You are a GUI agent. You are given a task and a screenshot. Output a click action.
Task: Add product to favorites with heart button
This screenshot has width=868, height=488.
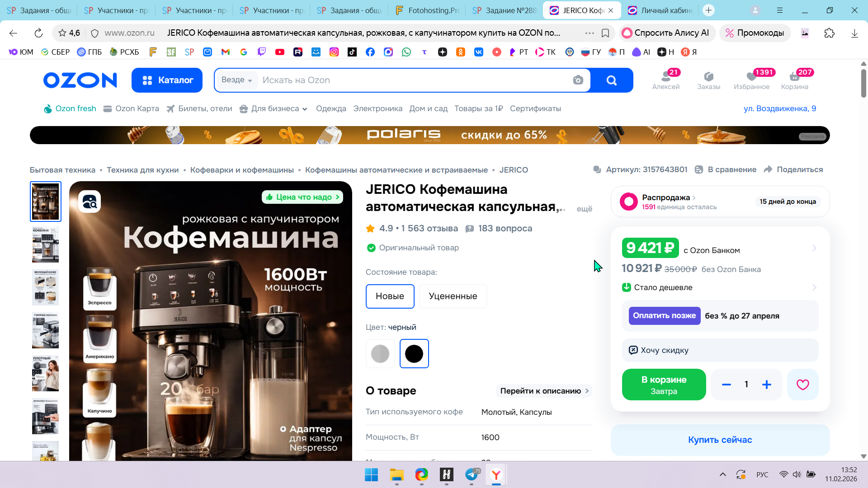pos(802,385)
